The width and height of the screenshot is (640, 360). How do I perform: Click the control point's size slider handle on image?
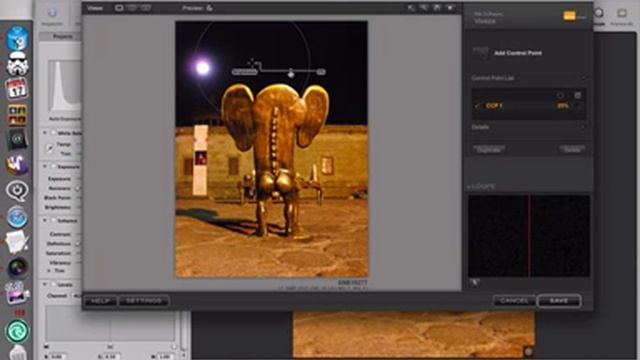pos(291,73)
